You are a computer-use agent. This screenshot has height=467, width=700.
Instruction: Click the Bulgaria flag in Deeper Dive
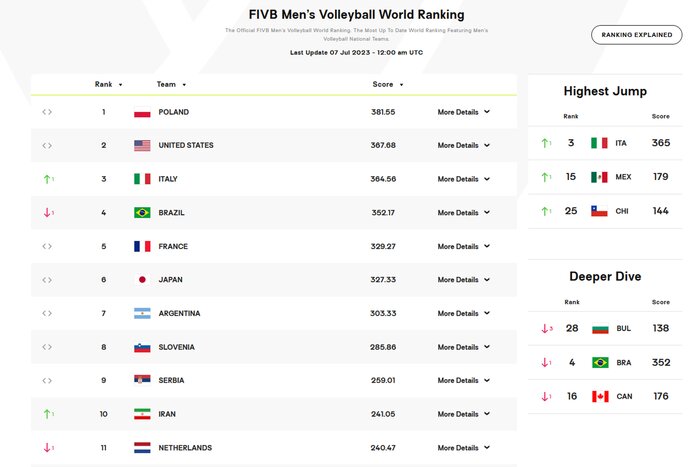pos(599,328)
